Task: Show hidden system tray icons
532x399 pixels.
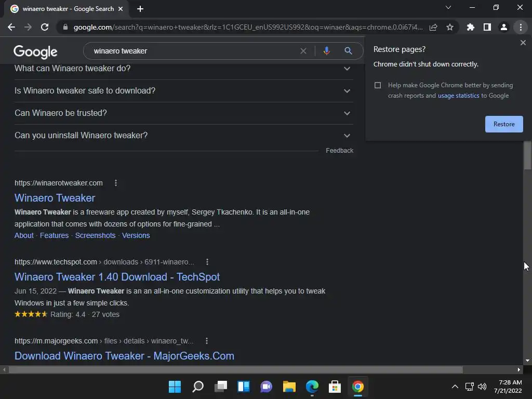Action: click(455, 387)
